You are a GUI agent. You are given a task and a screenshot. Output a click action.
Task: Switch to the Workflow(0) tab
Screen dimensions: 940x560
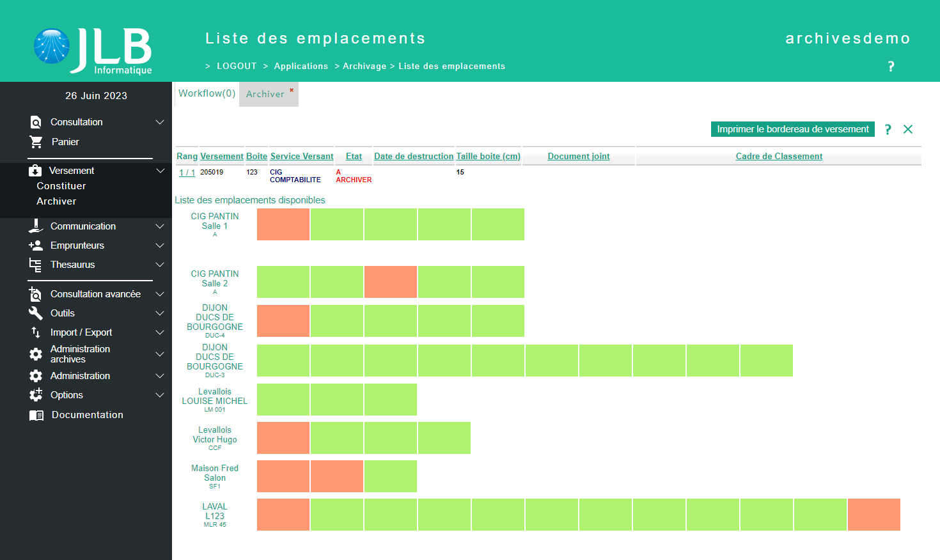[207, 93]
